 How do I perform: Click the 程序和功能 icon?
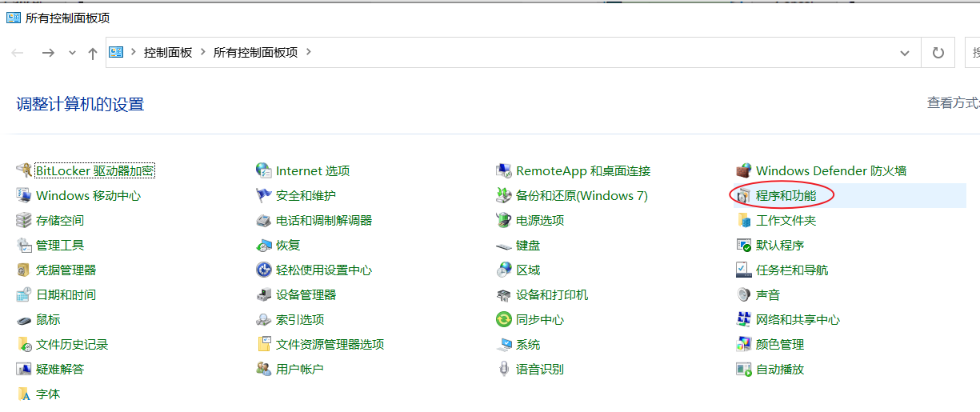[743, 195]
